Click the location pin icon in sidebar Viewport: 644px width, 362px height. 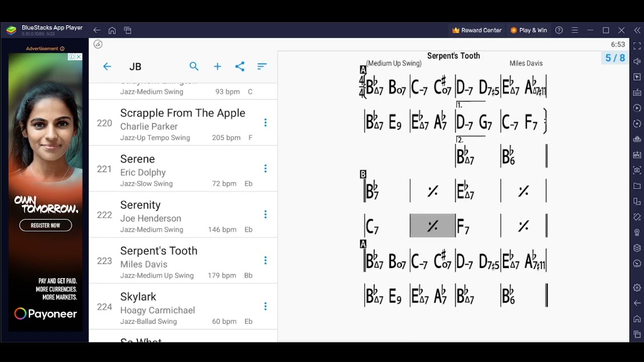click(637, 232)
